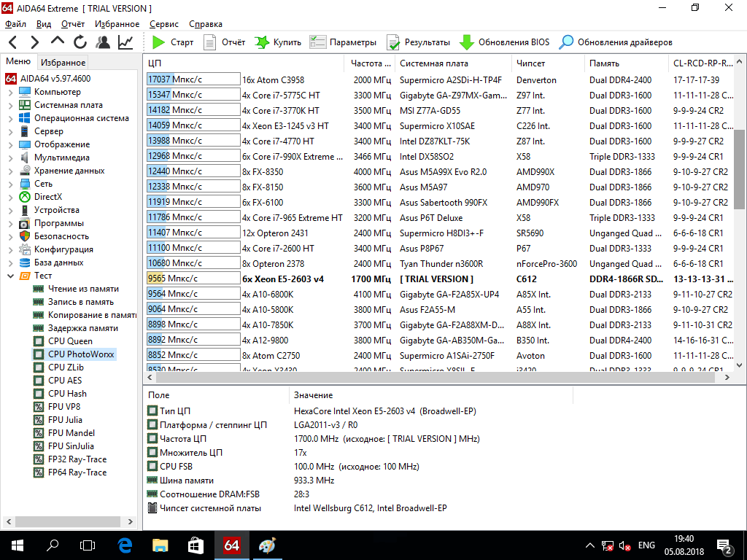Open Microsoft Edge from the taskbar
The image size is (747, 560).
tap(124, 545)
